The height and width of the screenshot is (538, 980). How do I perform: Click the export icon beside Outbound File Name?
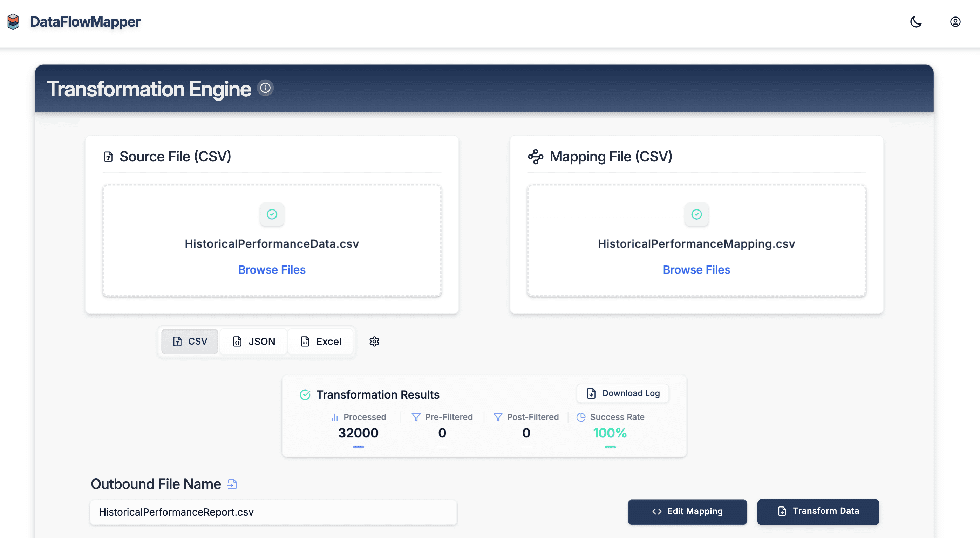232,484
